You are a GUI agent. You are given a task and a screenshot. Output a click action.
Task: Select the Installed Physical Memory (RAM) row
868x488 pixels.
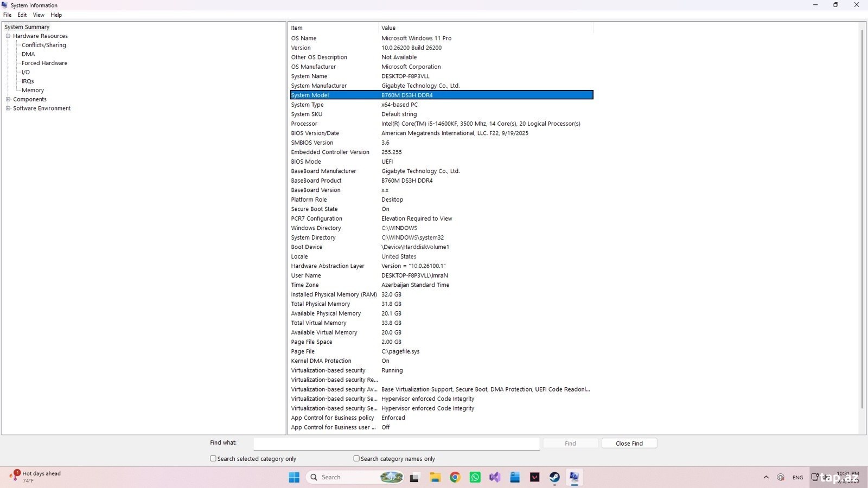pos(442,294)
